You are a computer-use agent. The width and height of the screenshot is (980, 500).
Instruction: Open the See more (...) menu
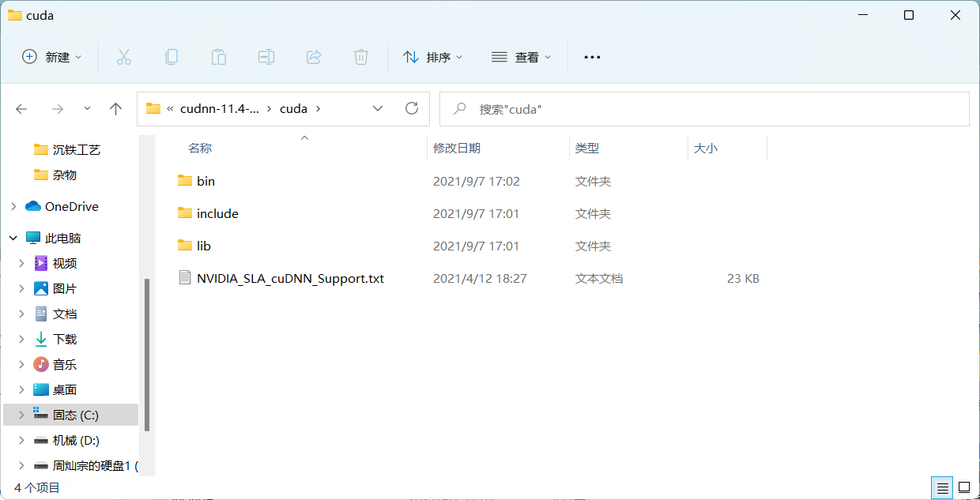pos(591,56)
